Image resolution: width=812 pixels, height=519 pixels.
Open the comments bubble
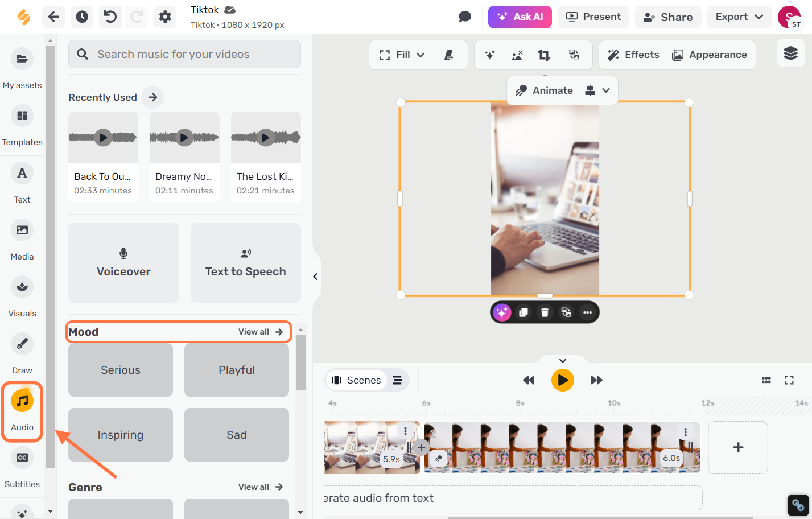[x=465, y=17]
